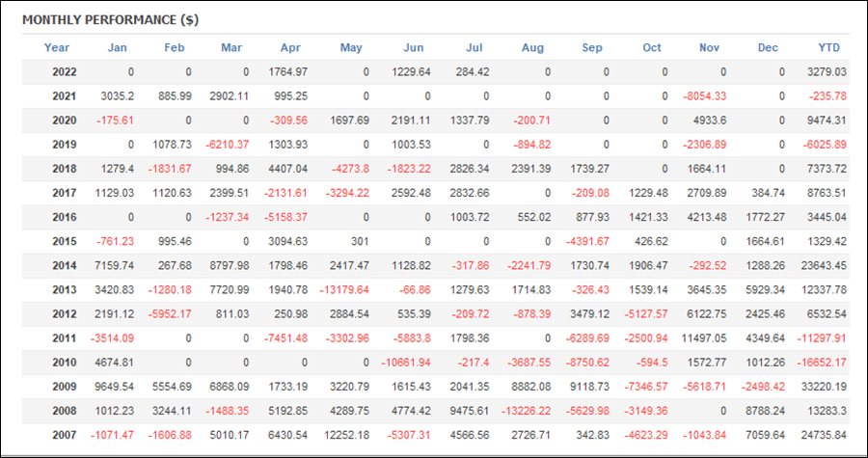
Task: Click the Dec column header
Action: 768,47
